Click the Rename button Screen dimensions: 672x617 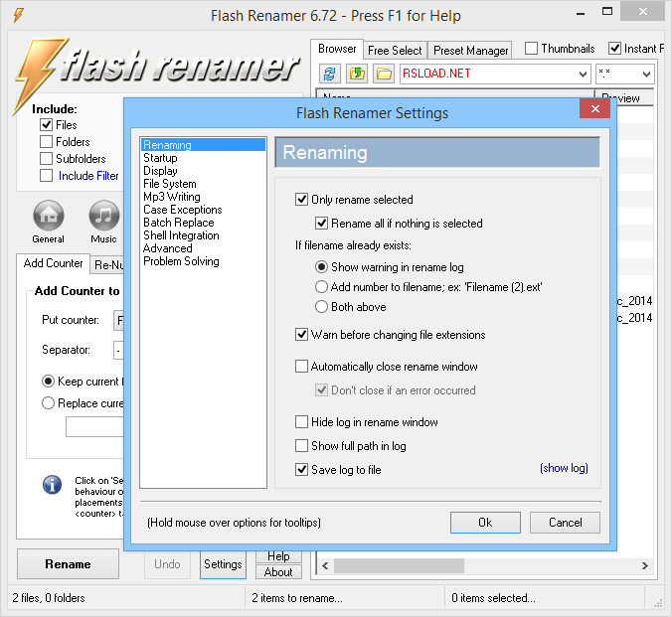coord(68,564)
